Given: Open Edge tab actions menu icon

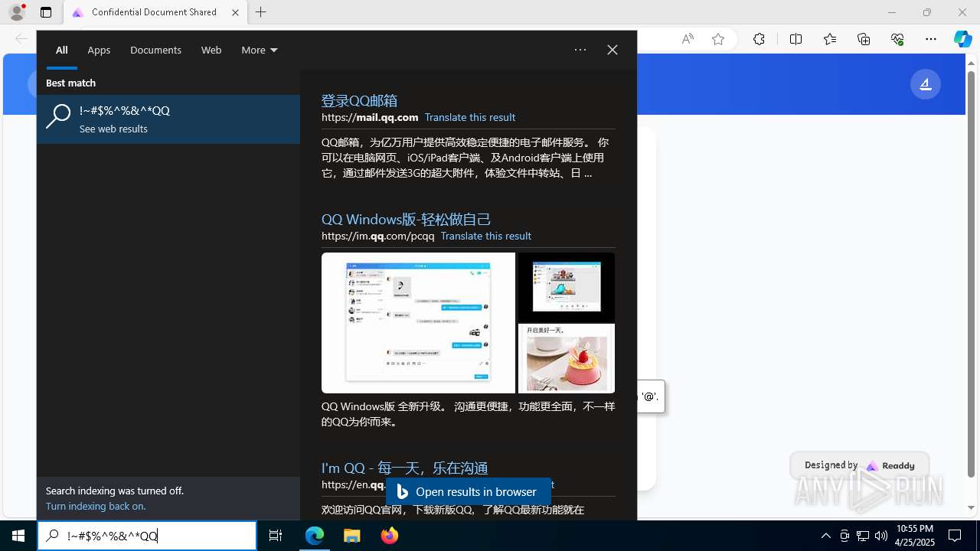Looking at the screenshot, I should [x=46, y=12].
